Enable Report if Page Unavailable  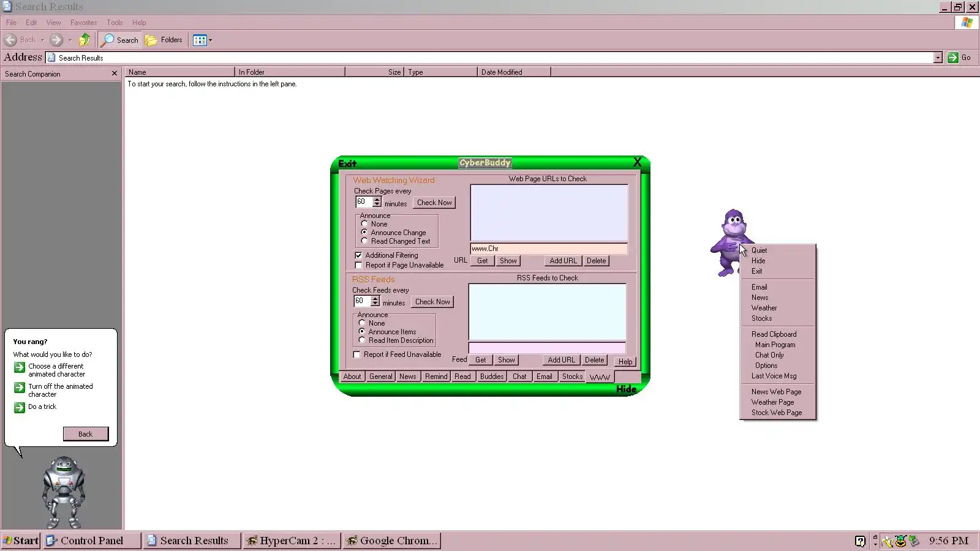coord(358,265)
